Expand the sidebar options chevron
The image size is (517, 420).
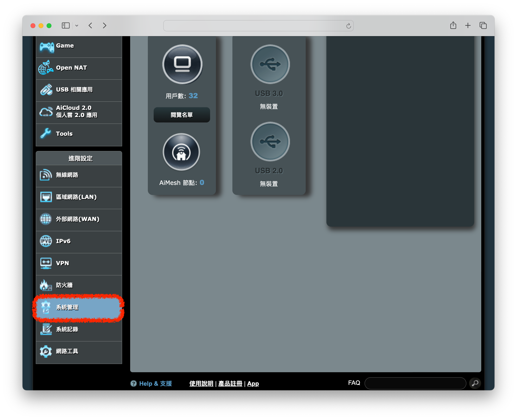pyautogui.click(x=77, y=26)
